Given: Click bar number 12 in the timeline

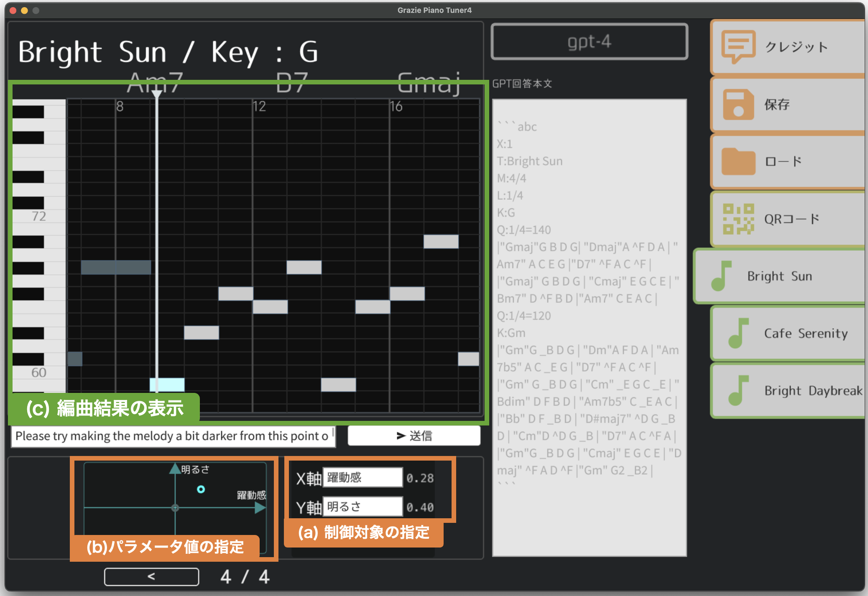Looking at the screenshot, I should coord(259,106).
